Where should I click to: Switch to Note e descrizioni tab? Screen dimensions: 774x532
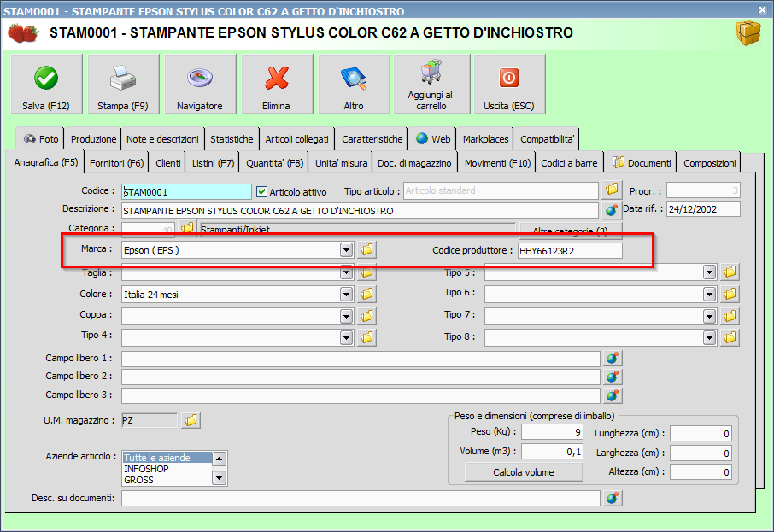coord(162,139)
